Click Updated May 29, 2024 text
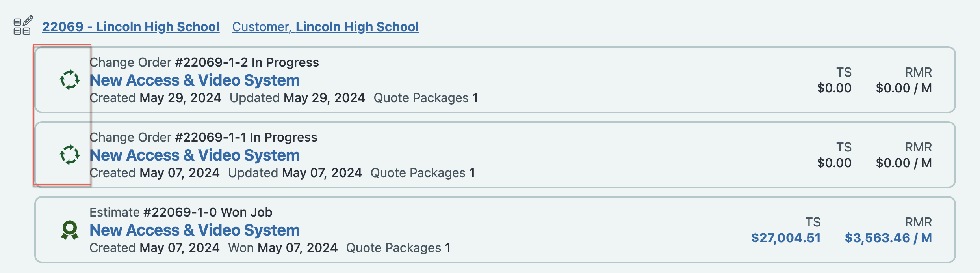 (297, 98)
